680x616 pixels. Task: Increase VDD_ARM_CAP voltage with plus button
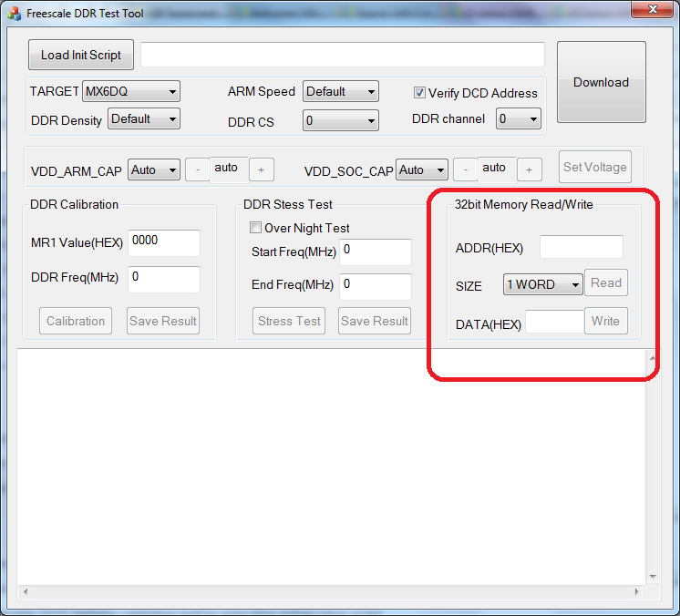point(261,169)
